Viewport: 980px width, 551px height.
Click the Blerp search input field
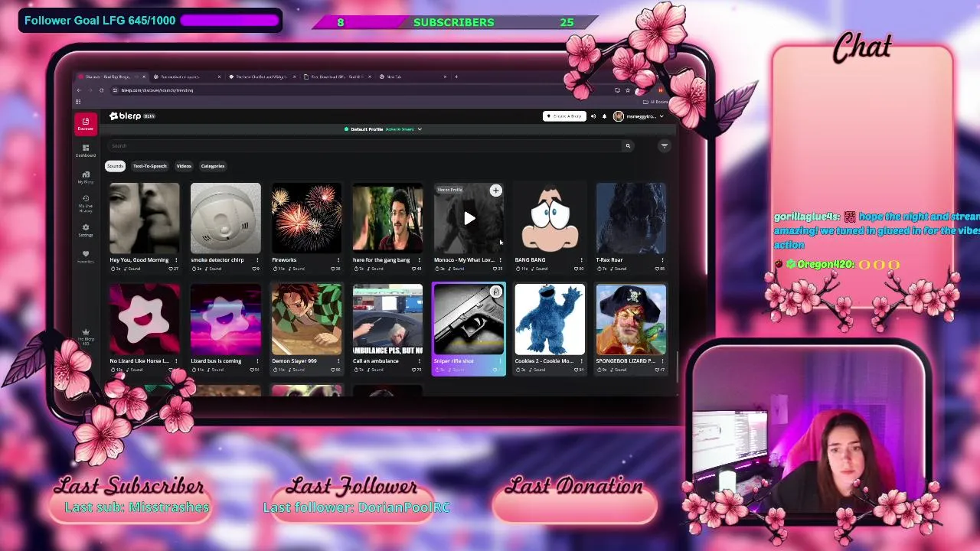click(x=365, y=145)
